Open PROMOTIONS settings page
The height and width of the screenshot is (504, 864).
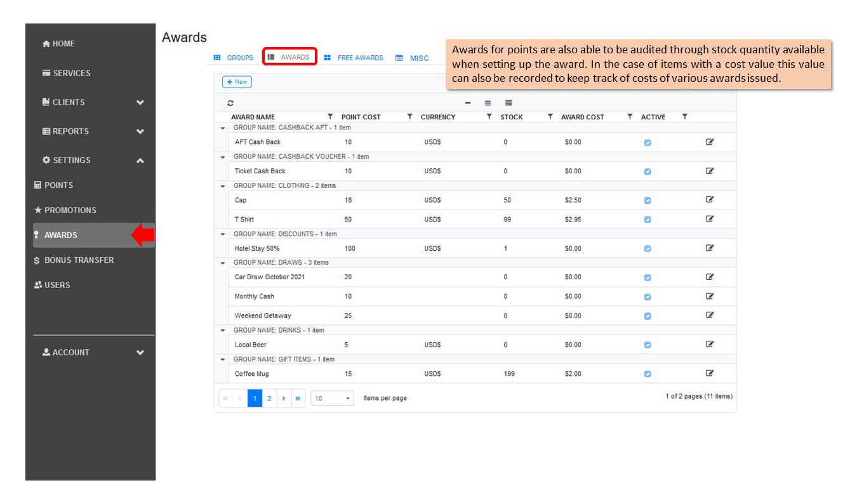pyautogui.click(x=65, y=210)
